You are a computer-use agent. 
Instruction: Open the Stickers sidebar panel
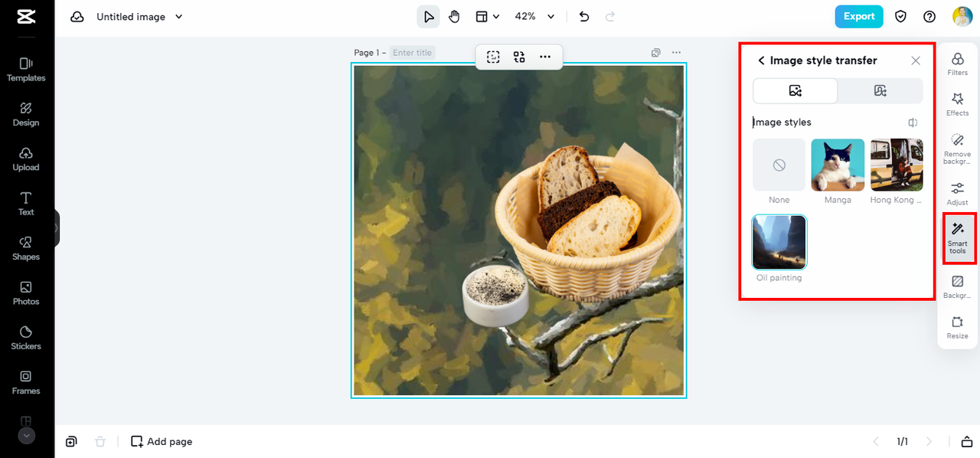pyautogui.click(x=26, y=338)
